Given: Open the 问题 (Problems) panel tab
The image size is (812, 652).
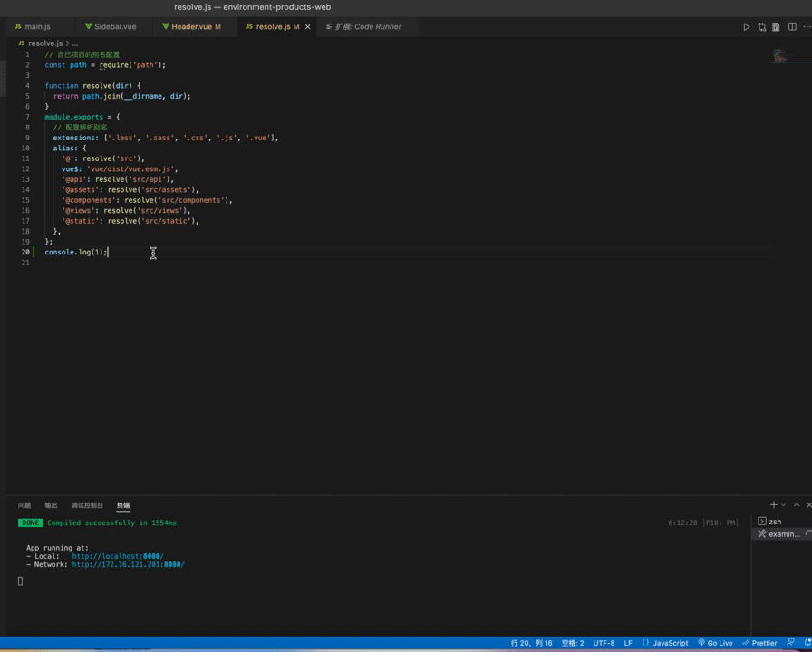Looking at the screenshot, I should [x=24, y=505].
